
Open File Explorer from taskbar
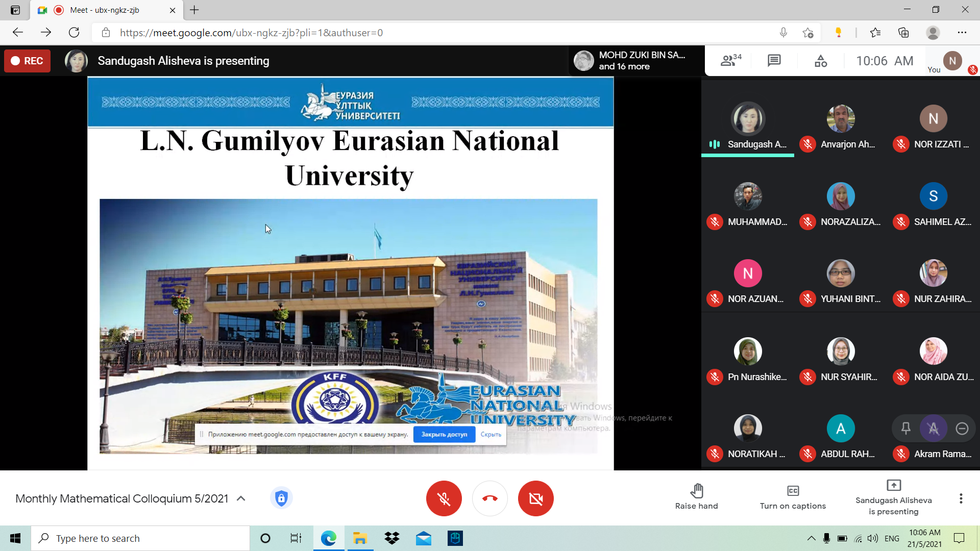[x=360, y=538]
